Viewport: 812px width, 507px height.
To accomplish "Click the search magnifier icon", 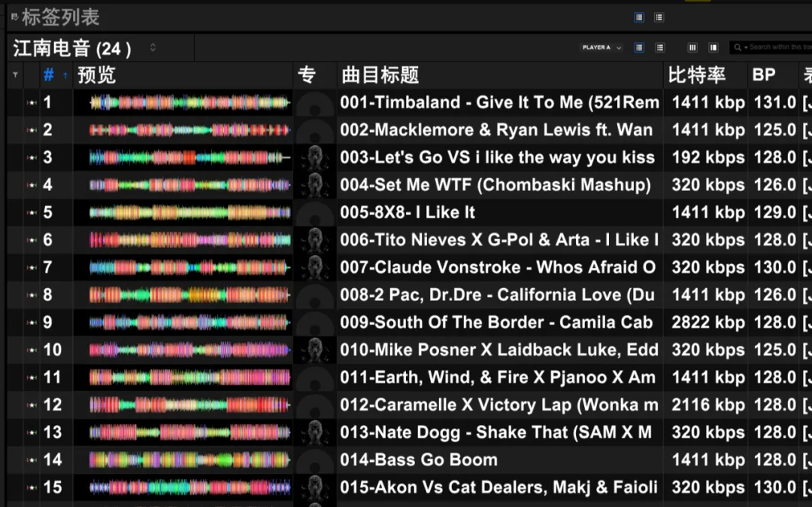I will (x=738, y=47).
